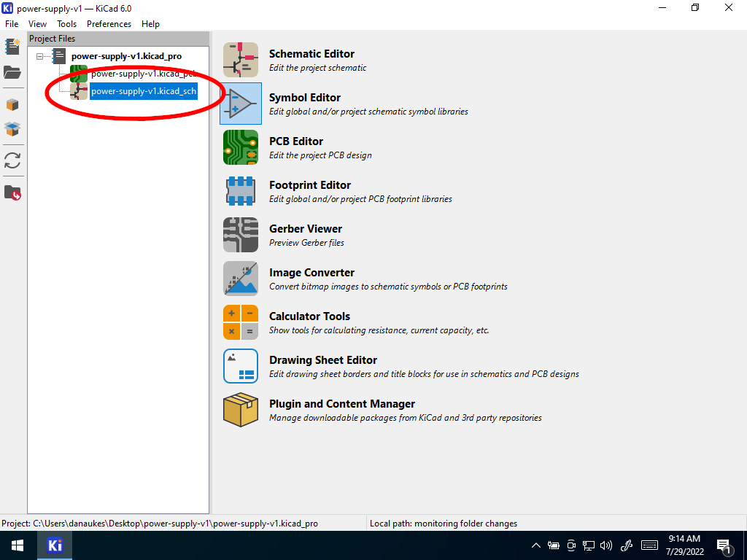Collapse the power-supply-v1.kicad_pro tree node
This screenshot has width=747, height=560.
click(40, 56)
